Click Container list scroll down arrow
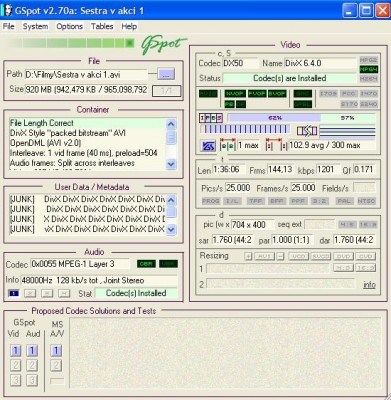 (x=171, y=164)
